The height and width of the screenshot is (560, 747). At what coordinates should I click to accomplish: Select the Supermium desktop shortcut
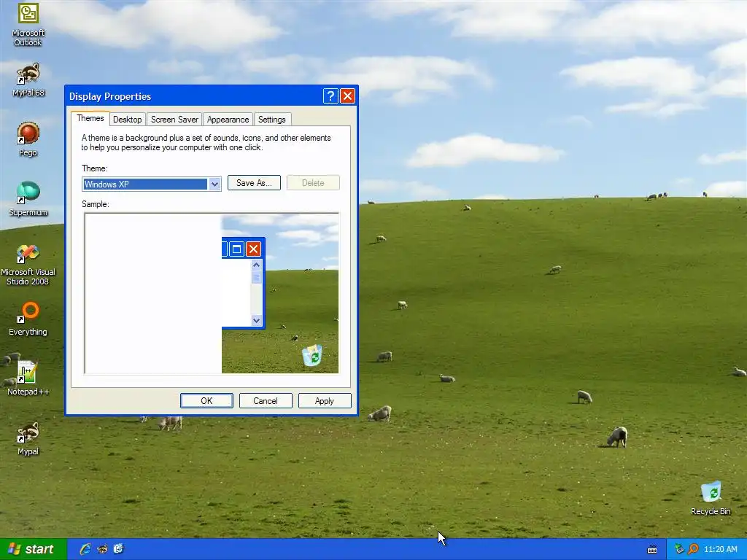pos(28,199)
